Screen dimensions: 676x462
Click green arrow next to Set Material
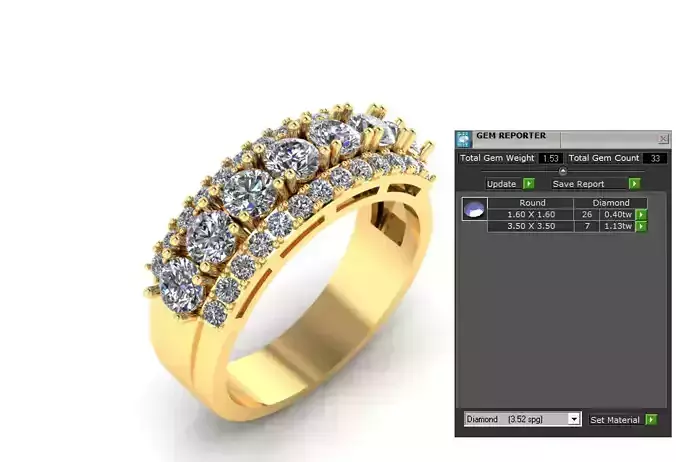coord(651,419)
